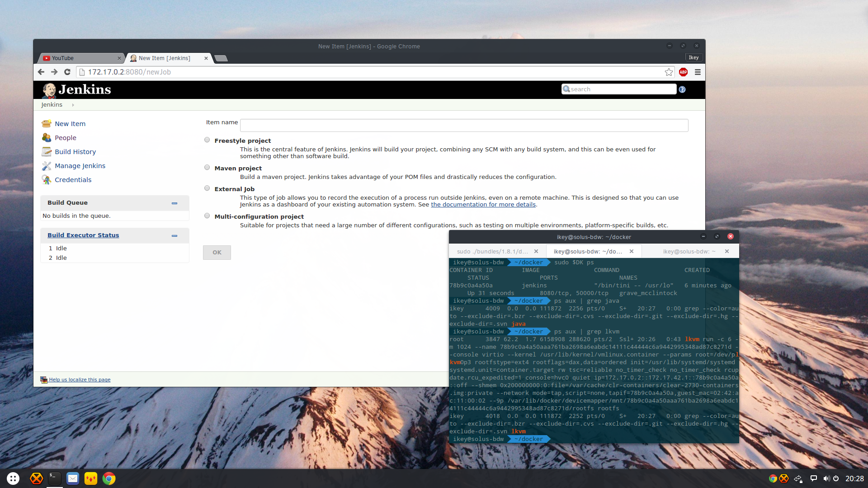Select the Freestyle project radio button

(207, 140)
